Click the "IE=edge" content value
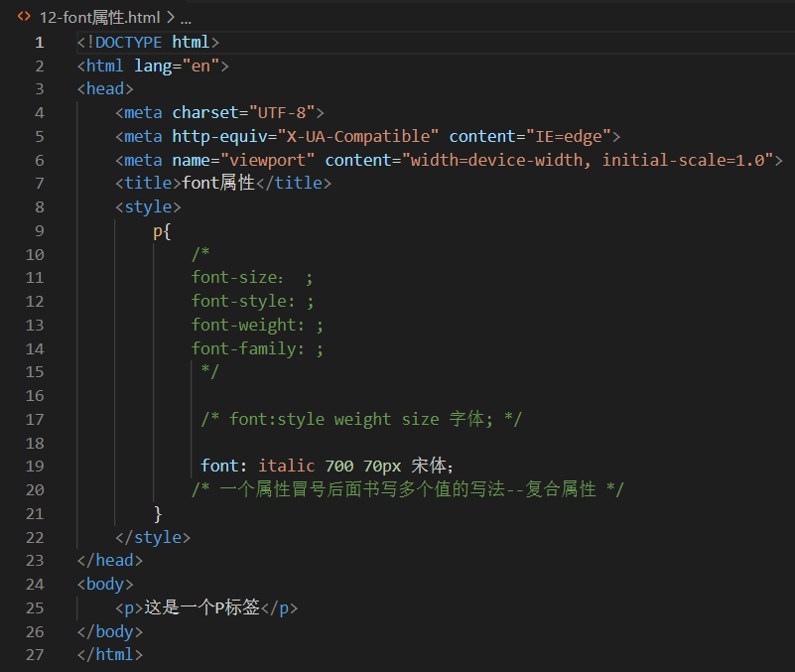 [x=569, y=137]
